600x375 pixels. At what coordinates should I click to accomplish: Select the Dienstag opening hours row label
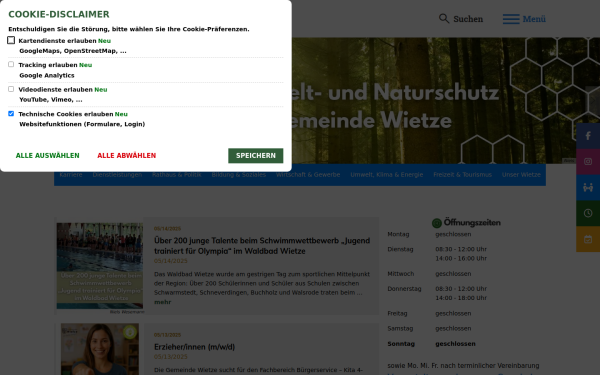[x=400, y=249]
